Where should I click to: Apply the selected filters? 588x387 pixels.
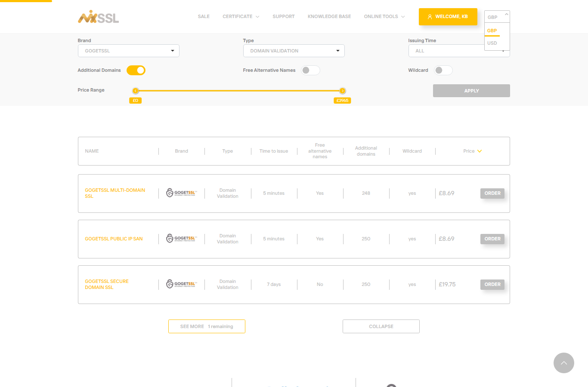pyautogui.click(x=471, y=91)
